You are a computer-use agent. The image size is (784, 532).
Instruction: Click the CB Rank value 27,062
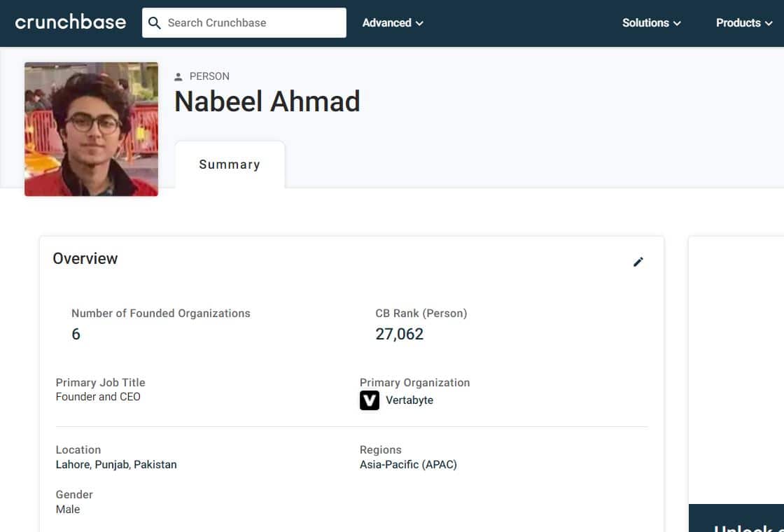tap(400, 334)
